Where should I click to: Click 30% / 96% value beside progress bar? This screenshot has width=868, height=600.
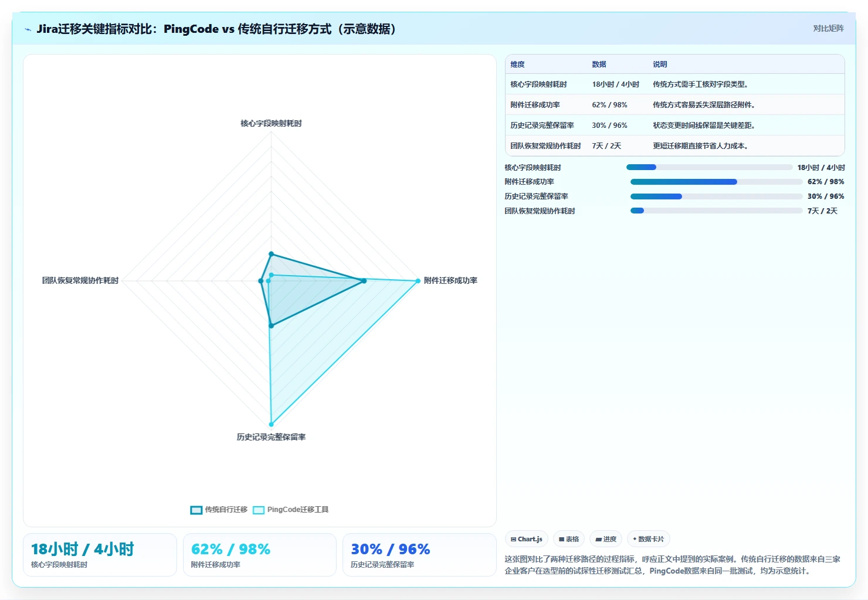pyautogui.click(x=826, y=196)
